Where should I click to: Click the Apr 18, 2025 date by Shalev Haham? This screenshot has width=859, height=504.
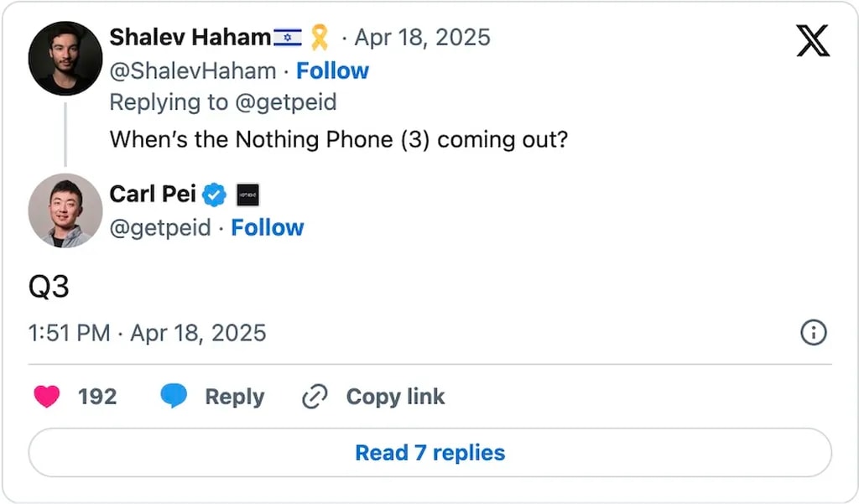click(x=422, y=38)
